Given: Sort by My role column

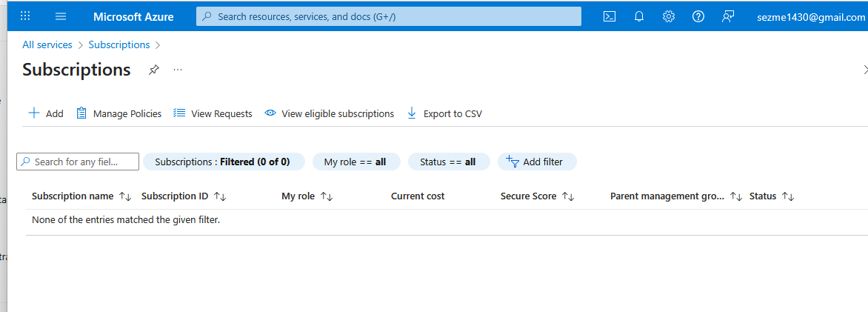Looking at the screenshot, I should 307,196.
